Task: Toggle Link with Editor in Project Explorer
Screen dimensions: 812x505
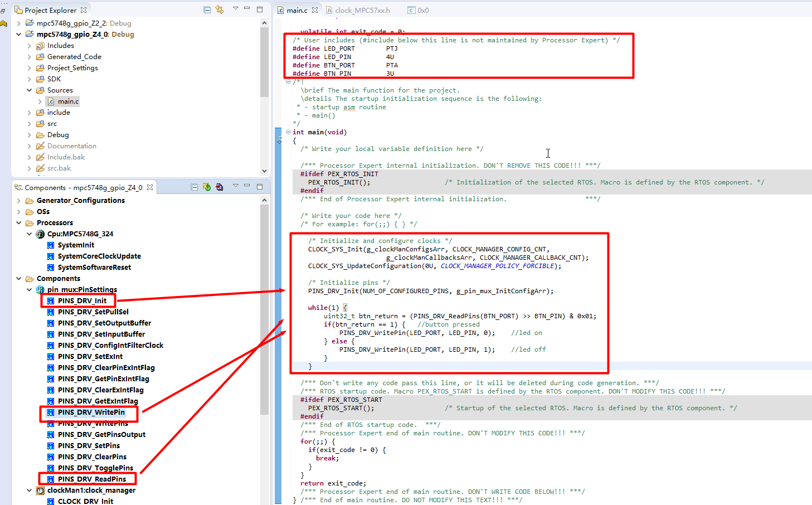Action: (220, 9)
